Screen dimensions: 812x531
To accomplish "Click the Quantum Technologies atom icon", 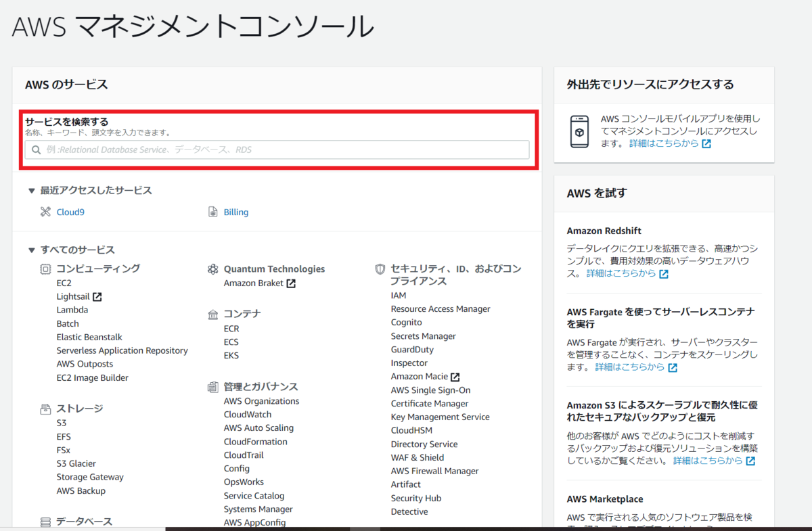I will [212, 269].
